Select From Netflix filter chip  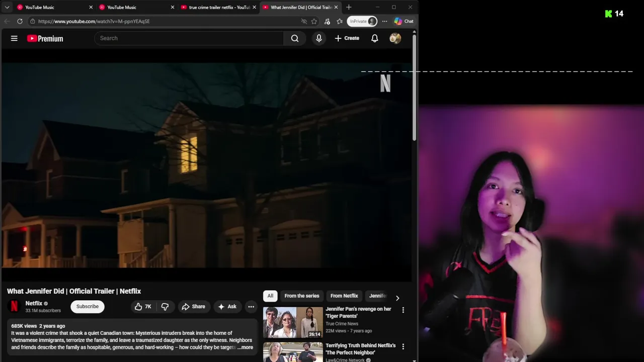pyautogui.click(x=344, y=296)
